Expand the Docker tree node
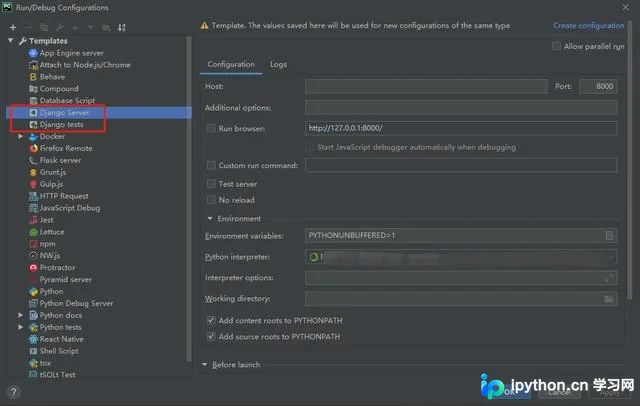 tap(20, 136)
